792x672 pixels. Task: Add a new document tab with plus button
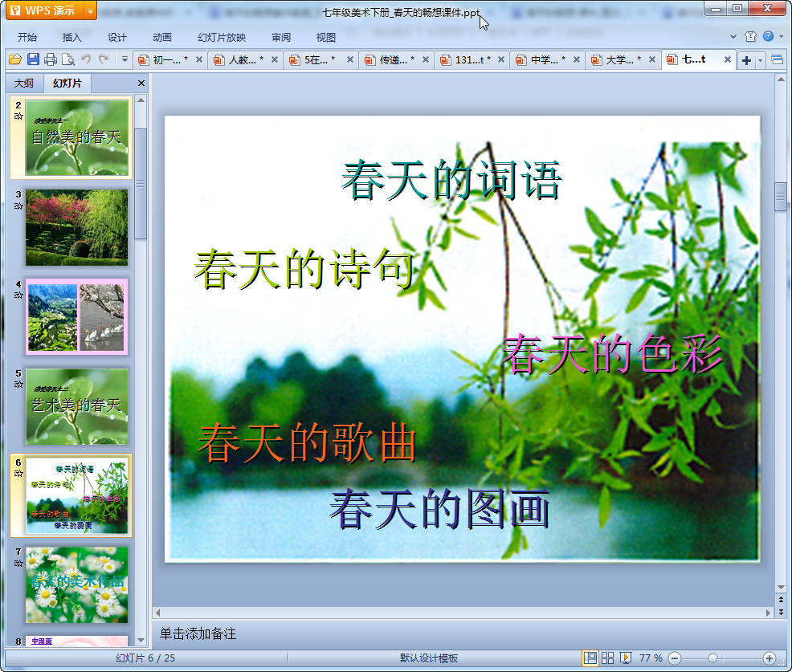coord(746,60)
